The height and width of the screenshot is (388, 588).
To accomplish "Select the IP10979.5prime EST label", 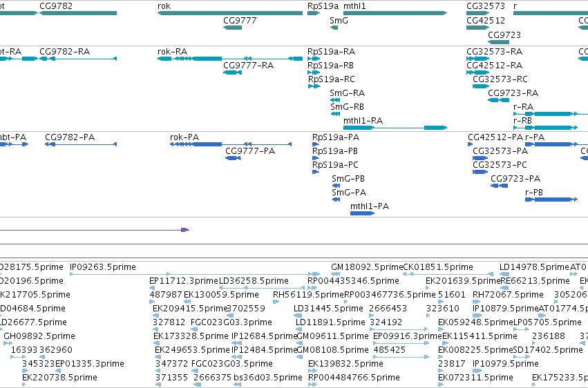I will click(x=506, y=364).
